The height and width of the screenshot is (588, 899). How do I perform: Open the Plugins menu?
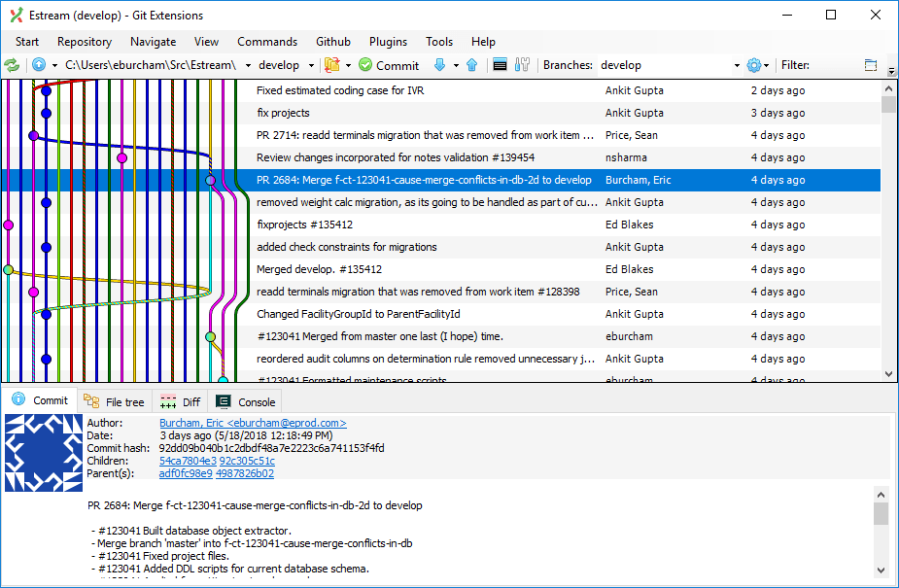[x=387, y=42]
